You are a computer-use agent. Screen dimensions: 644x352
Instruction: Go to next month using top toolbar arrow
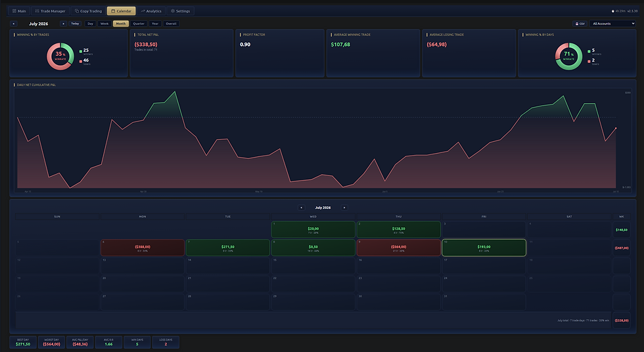[x=63, y=24]
